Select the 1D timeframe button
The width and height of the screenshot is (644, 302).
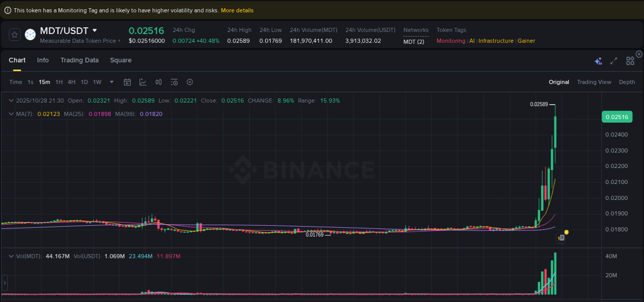[84, 82]
